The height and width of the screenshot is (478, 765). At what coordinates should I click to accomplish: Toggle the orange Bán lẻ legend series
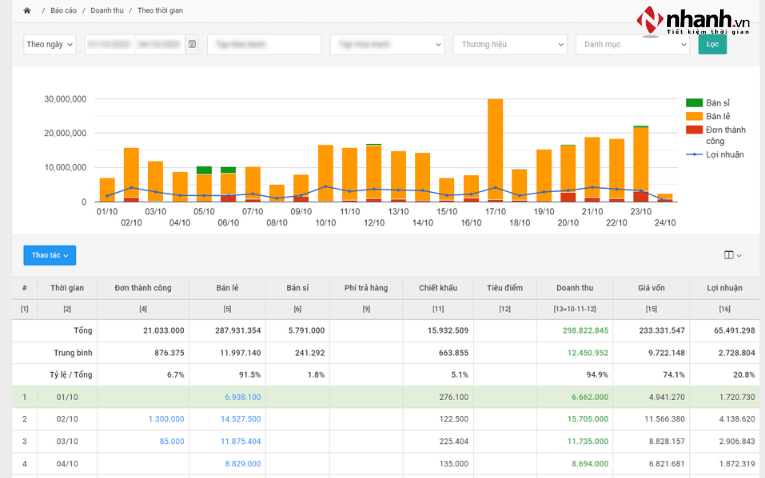click(x=706, y=116)
